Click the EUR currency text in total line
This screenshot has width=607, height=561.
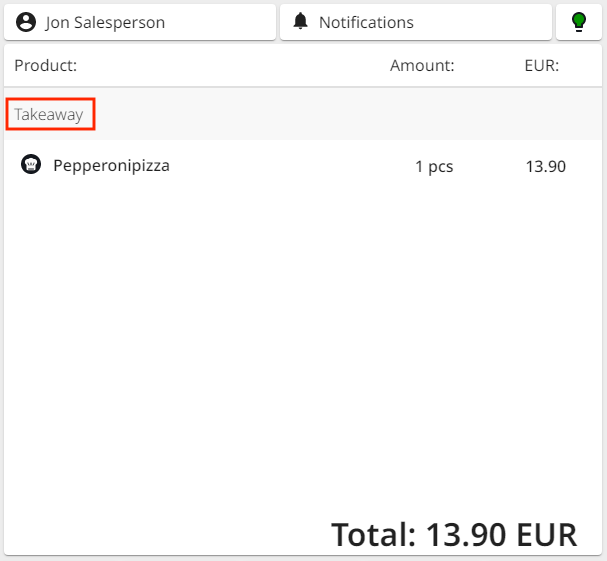point(547,535)
